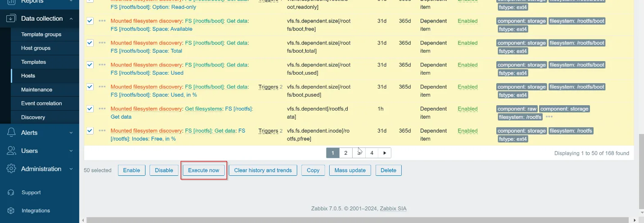644x223 pixels.
Task: Uncheck the FS [/rootfs]: Get data checkbox
Action: pyautogui.click(x=90, y=109)
